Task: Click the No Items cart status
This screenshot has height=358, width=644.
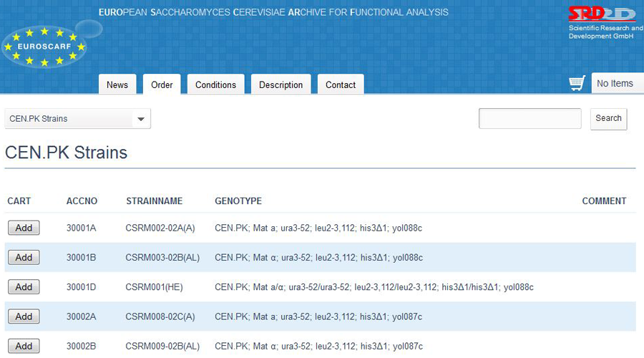Action: coord(615,83)
